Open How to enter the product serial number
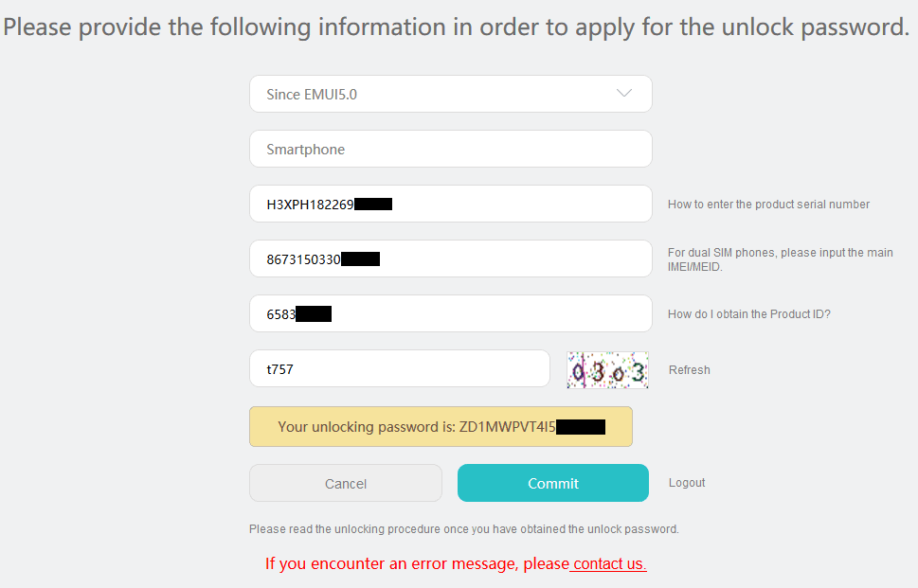This screenshot has height=588, width=918. (768, 205)
